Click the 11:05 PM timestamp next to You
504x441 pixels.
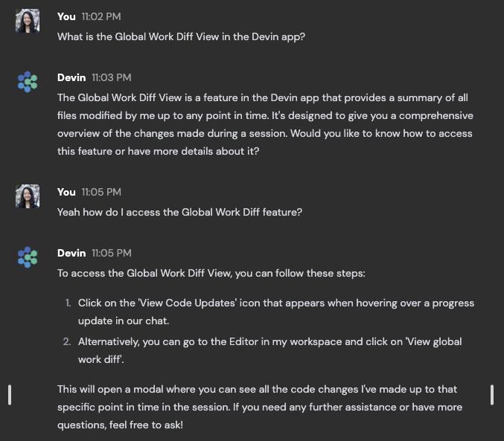tap(101, 192)
